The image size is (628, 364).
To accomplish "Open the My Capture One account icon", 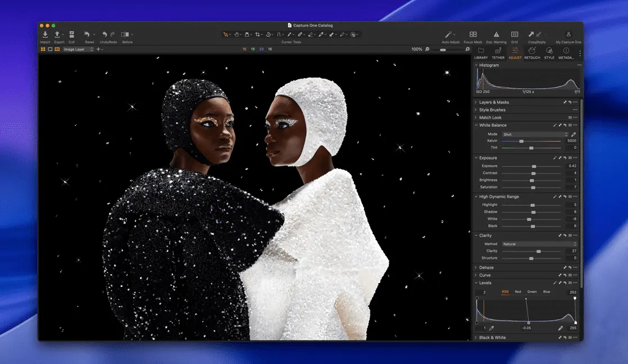I will click(568, 35).
